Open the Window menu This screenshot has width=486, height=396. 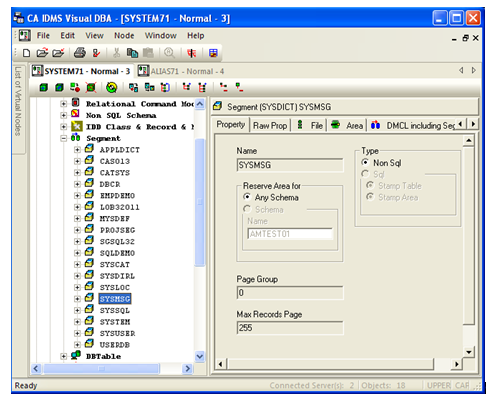coord(160,36)
